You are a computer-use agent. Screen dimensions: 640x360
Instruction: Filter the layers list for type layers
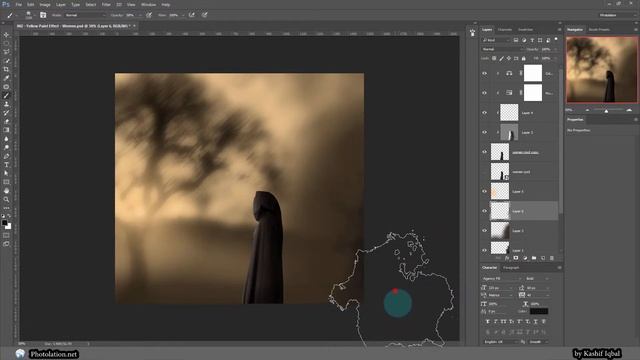[532, 40]
